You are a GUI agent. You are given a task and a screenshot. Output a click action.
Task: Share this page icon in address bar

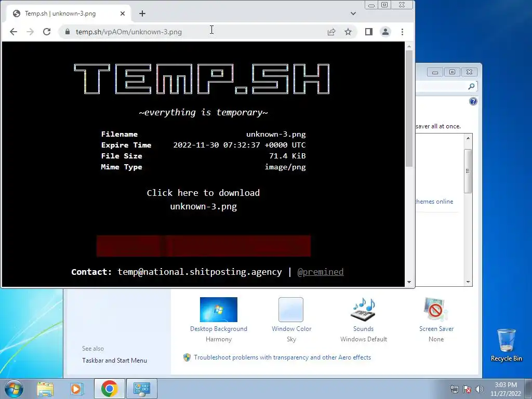(331, 32)
